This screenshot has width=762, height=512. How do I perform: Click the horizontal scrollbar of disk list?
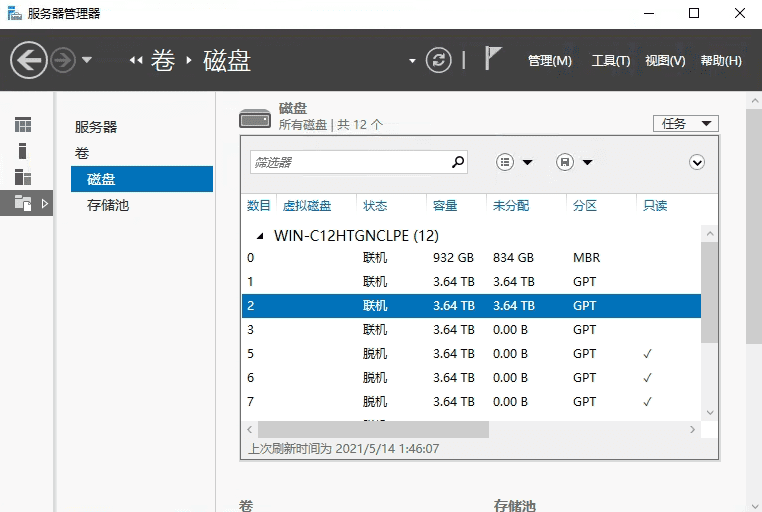pos(368,429)
